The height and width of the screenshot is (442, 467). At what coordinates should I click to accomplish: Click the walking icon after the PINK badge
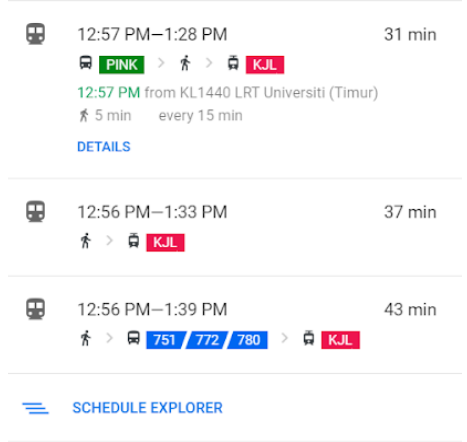pyautogui.click(x=185, y=63)
